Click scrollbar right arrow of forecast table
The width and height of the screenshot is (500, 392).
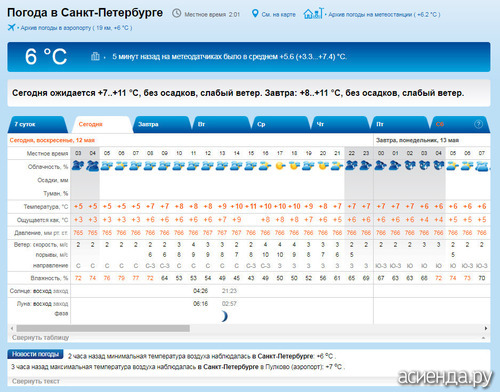(486, 328)
